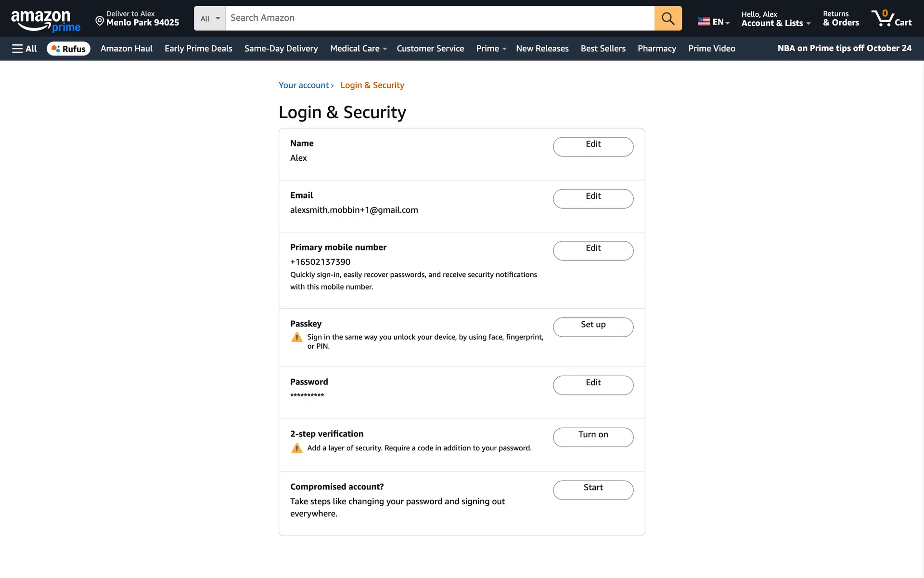Click the orange search magnifier button
Image resolution: width=924 pixels, height=578 pixels.
click(667, 18)
